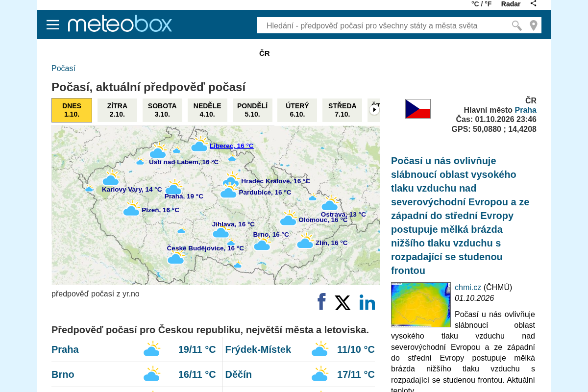588x392 pixels.
Task: Toggle °C / °F units
Action: [x=481, y=4]
